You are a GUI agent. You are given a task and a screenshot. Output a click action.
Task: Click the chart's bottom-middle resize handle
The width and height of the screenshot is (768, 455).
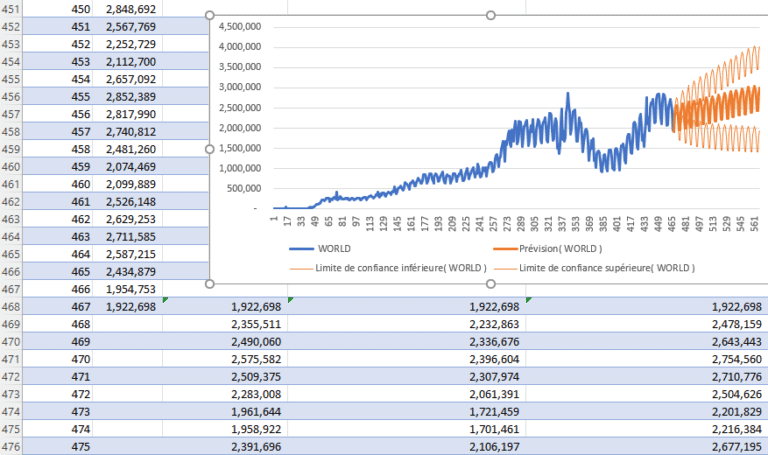(490, 283)
